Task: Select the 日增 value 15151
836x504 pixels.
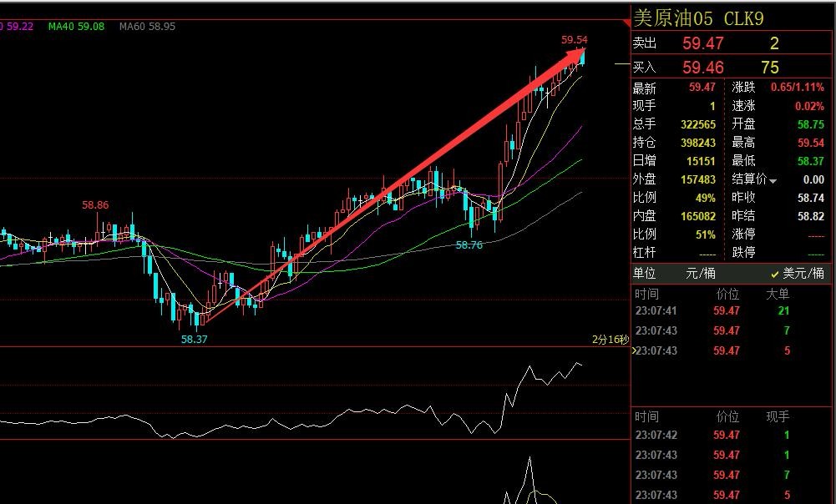Action: coord(701,161)
